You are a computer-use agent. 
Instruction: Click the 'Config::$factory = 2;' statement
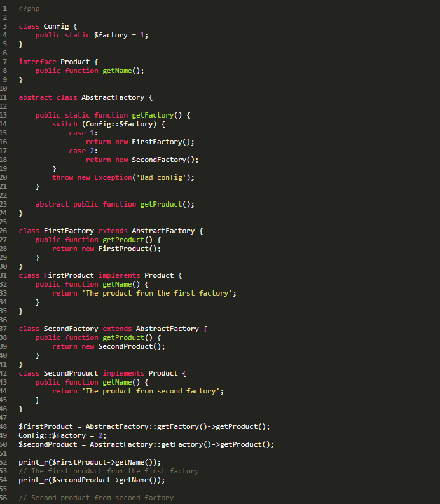pyautogui.click(x=62, y=435)
